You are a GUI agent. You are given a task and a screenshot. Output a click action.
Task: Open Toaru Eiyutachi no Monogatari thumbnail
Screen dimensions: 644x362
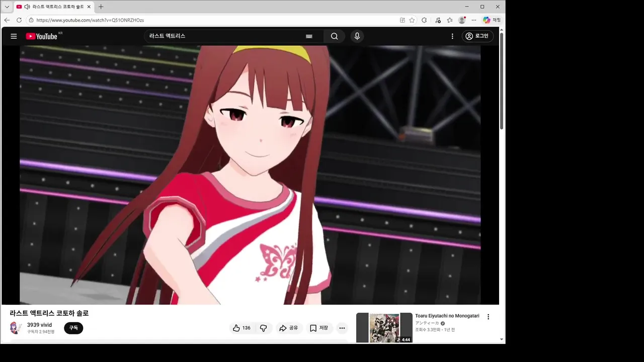tap(384, 328)
